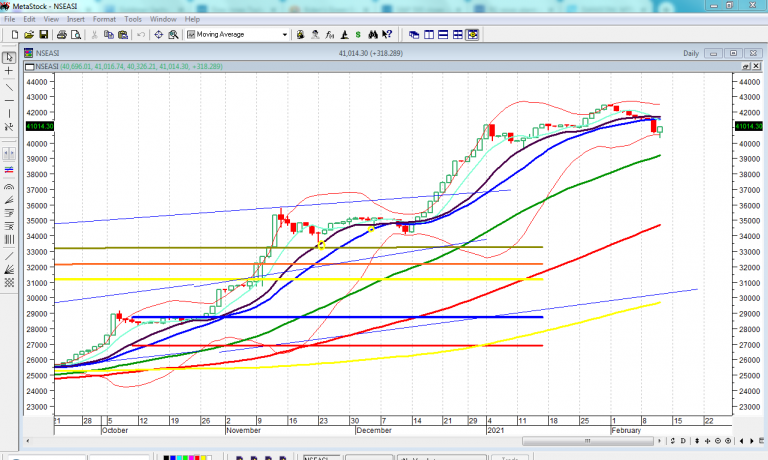
Task: Tile windows in columns icon
Action: tap(429, 35)
